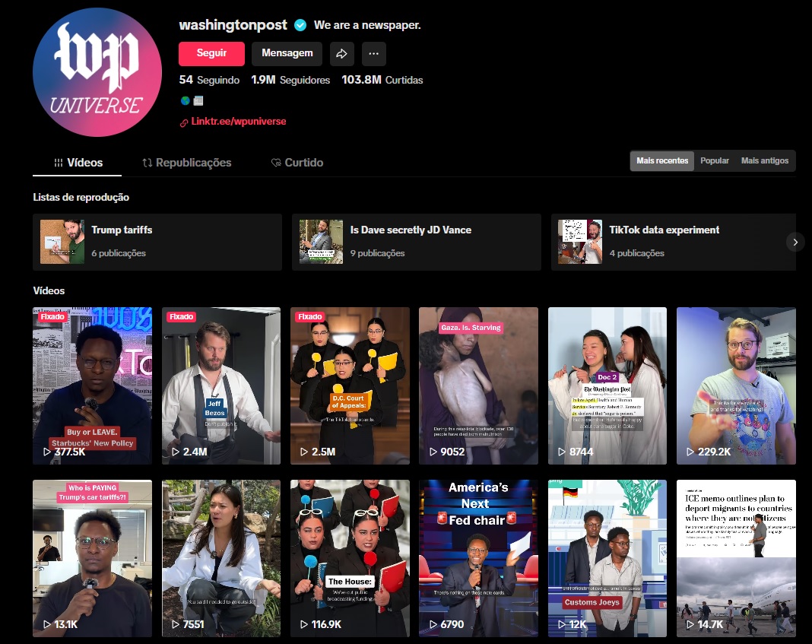812x644 pixels.
Task: Open the TikTok data experiment thumbnail image
Action: point(580,242)
